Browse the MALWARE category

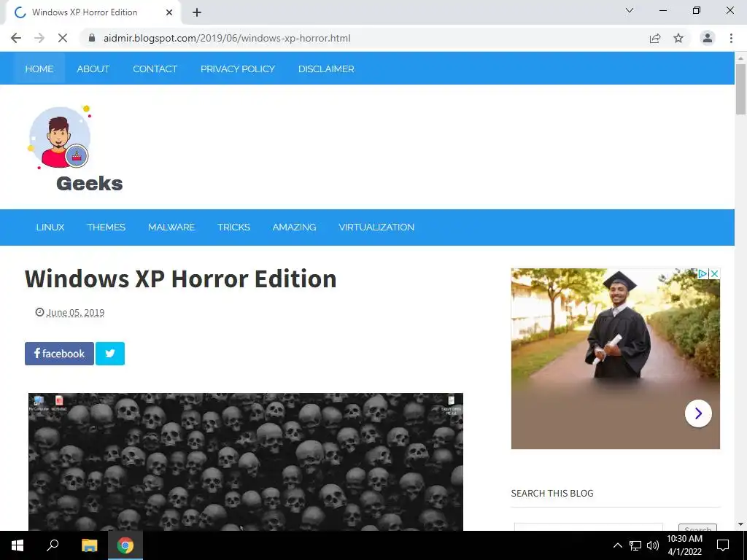(171, 227)
